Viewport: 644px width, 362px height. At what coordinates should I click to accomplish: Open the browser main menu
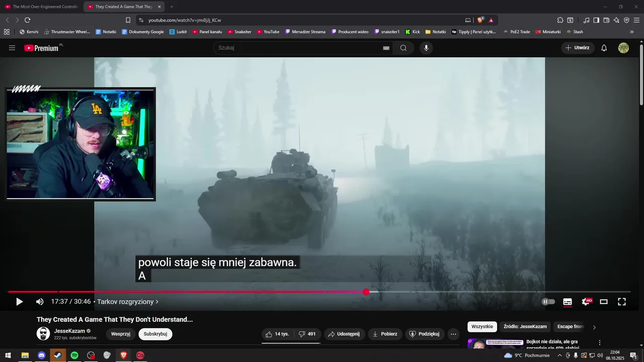point(636,20)
